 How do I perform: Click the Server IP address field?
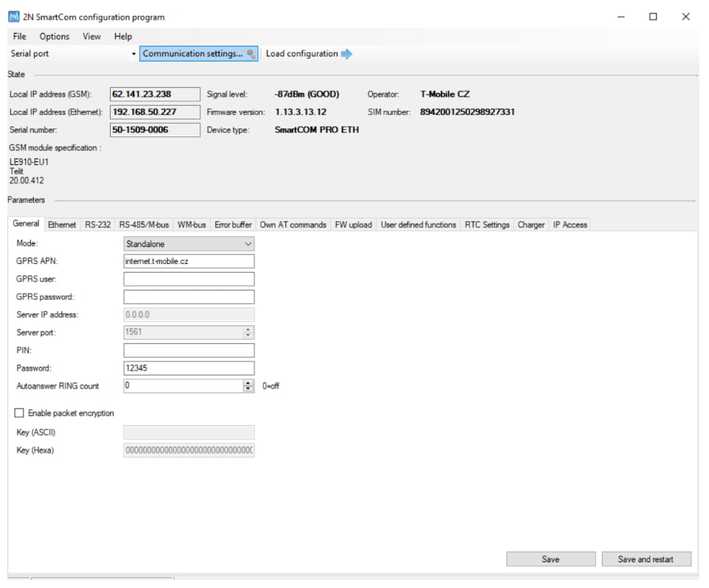(x=189, y=315)
